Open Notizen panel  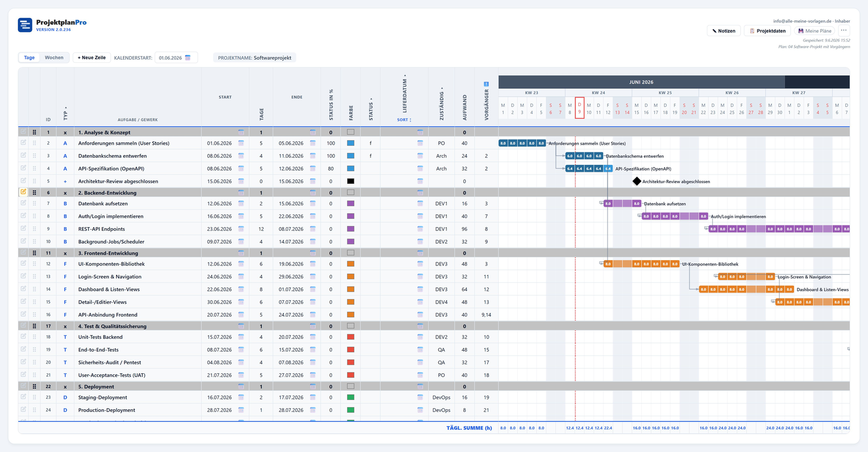coord(724,31)
